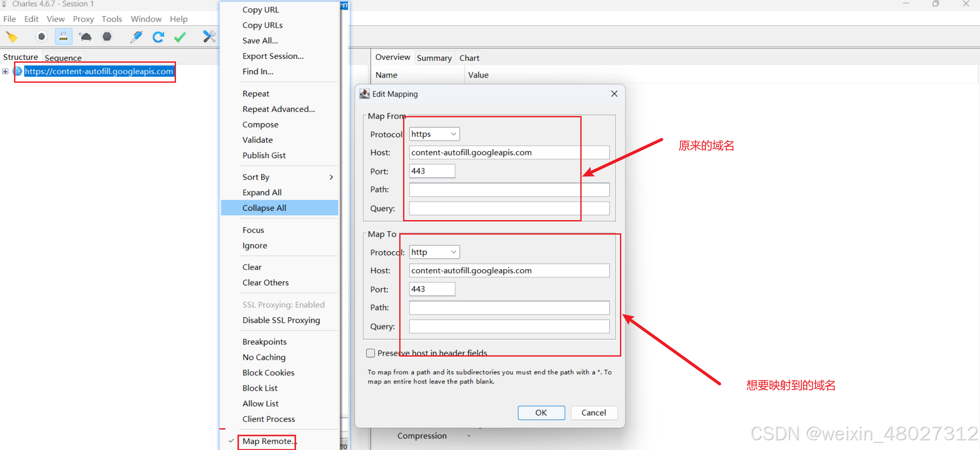The width and height of the screenshot is (980, 450).
Task: Switch to the Chart tab
Action: [x=469, y=58]
